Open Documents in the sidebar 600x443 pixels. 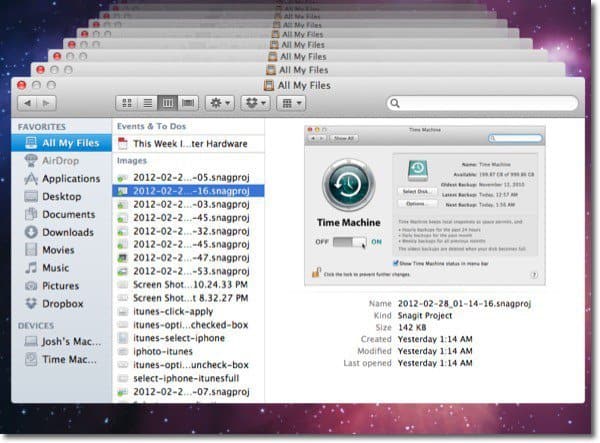62,215
